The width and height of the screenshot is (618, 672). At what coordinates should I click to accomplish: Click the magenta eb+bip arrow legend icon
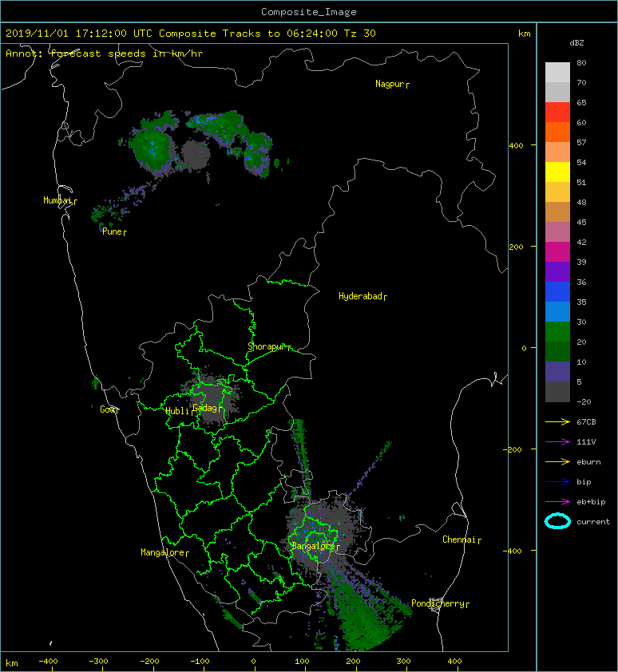557,502
